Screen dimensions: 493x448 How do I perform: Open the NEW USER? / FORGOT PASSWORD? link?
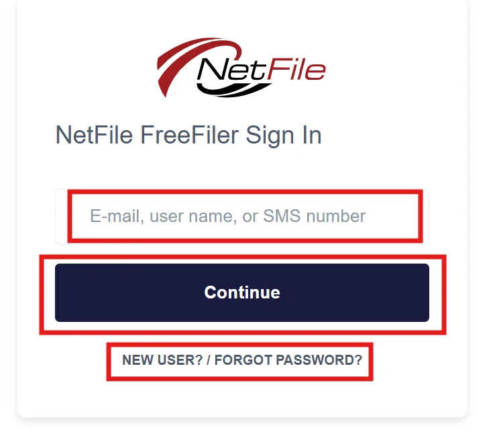point(241,360)
